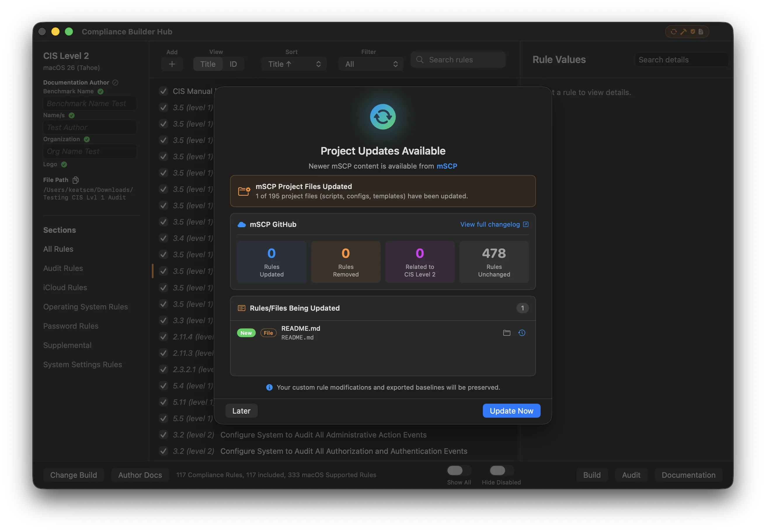Click the Benchmark Name Test field
Screen dimensions: 766x532
point(90,103)
